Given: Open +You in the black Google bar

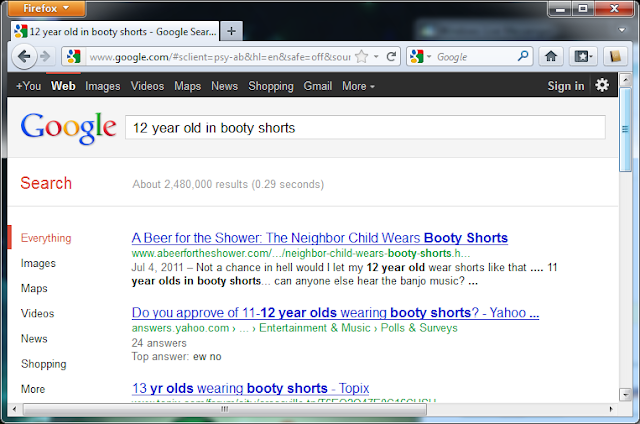Looking at the screenshot, I should (x=28, y=86).
